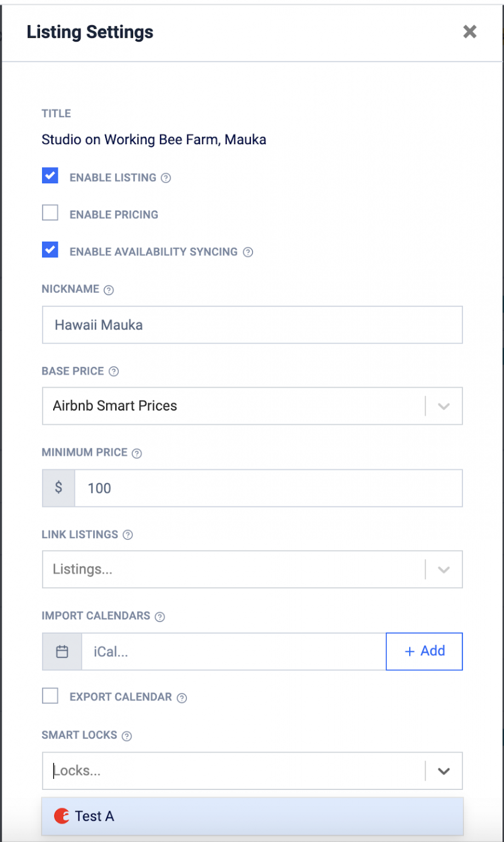
Task: Click the Import Calendars help icon
Action: (159, 616)
